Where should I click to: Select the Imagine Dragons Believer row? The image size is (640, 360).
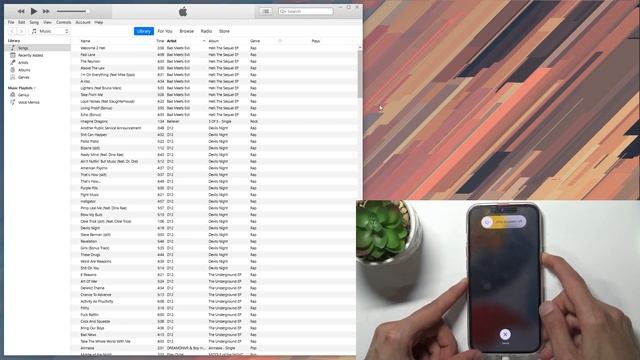[x=214, y=121]
